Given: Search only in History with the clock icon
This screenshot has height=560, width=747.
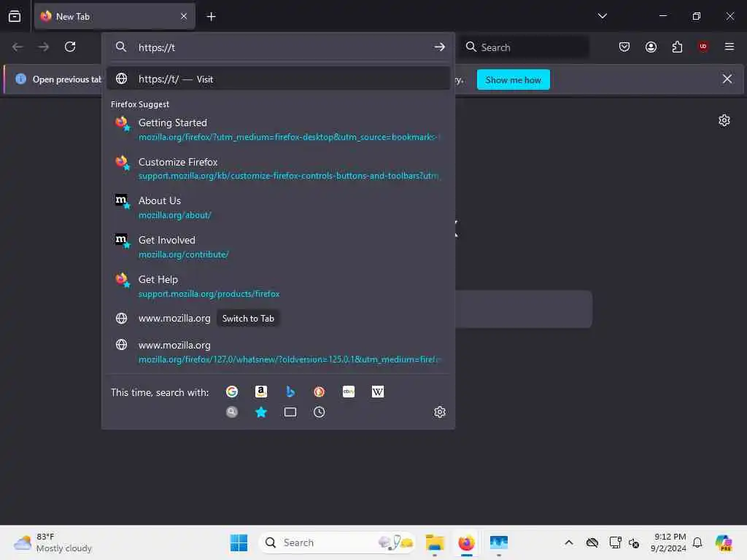Looking at the screenshot, I should (x=320, y=412).
